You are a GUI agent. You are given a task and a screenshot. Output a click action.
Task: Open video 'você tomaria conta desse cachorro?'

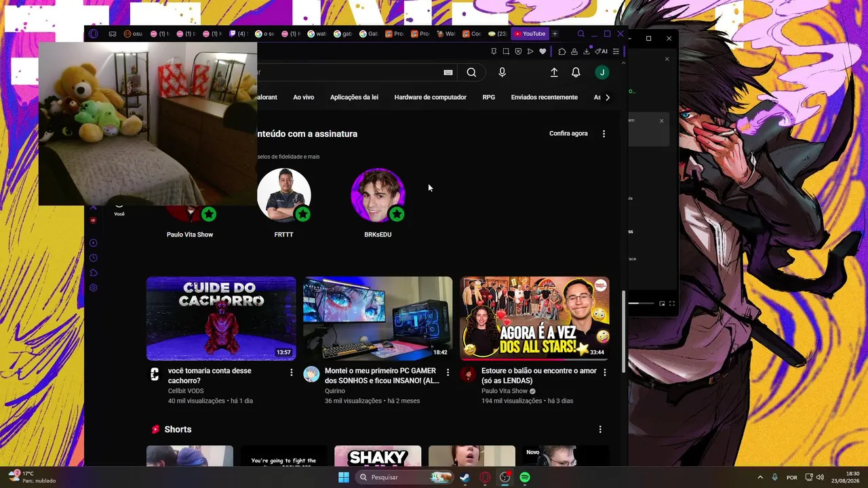pyautogui.click(x=210, y=375)
